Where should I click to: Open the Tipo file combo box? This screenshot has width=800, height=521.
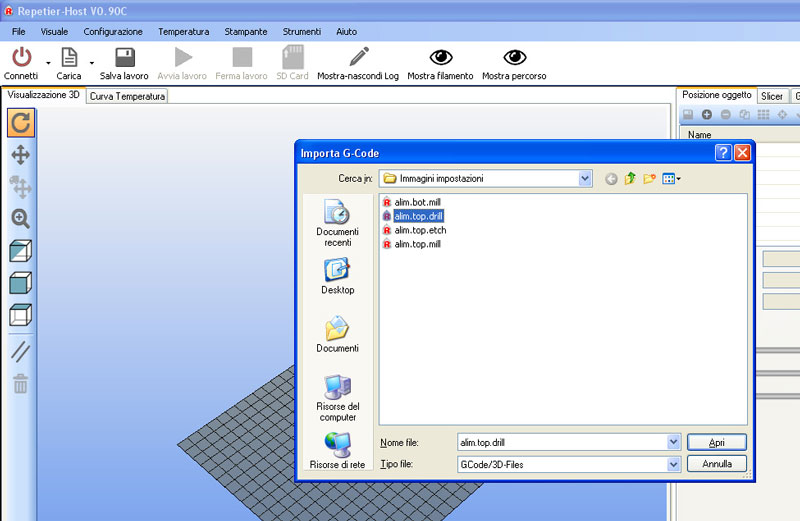pyautogui.click(x=569, y=464)
